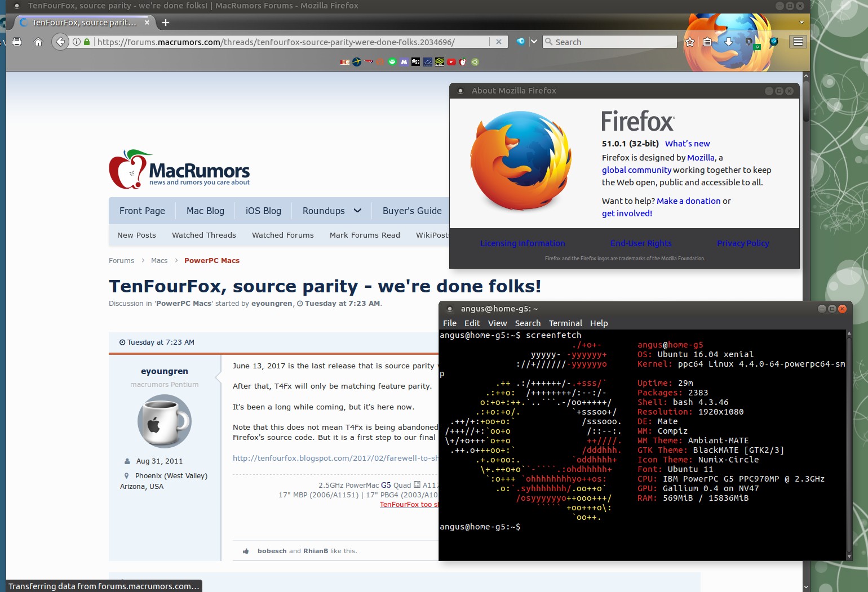Open the search engine dropdown arrow
Screen dimensions: 868x592
point(534,42)
